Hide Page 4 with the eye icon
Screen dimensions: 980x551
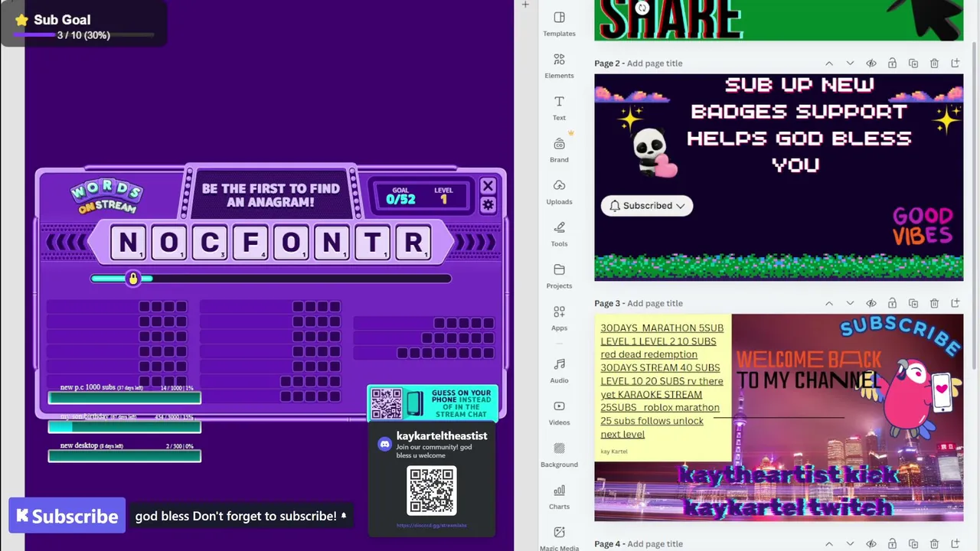[x=871, y=544]
